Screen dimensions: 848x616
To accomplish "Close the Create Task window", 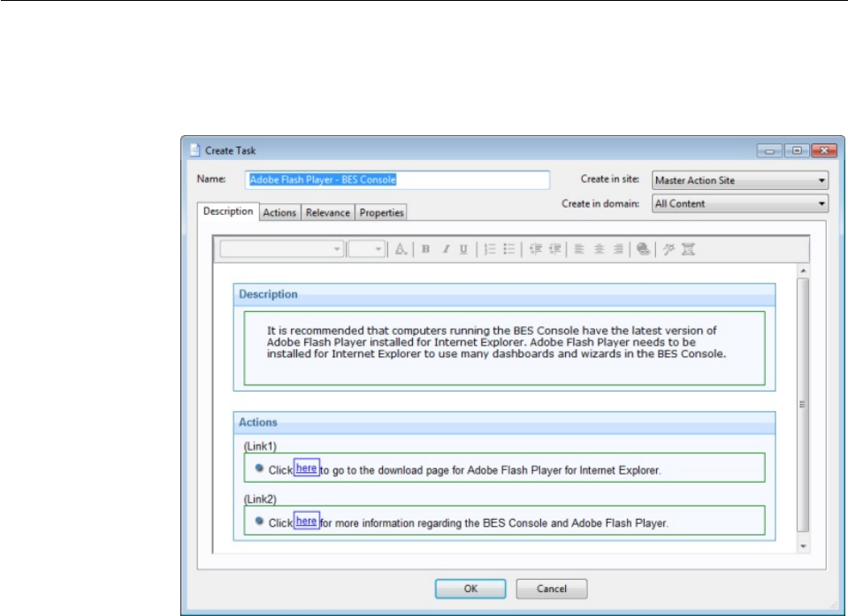I will coord(825,151).
